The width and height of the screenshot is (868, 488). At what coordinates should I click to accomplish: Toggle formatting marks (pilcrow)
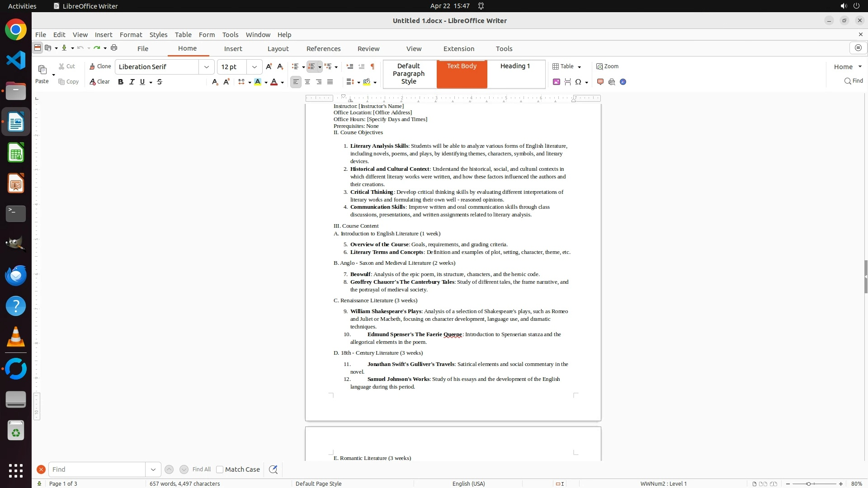pyautogui.click(x=372, y=66)
